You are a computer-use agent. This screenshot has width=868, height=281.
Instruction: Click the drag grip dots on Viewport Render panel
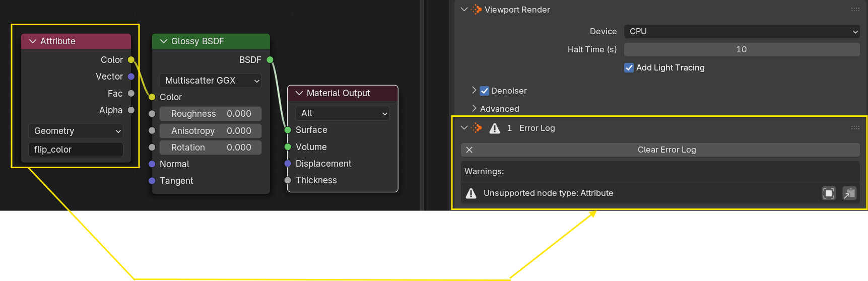pyautogui.click(x=855, y=10)
